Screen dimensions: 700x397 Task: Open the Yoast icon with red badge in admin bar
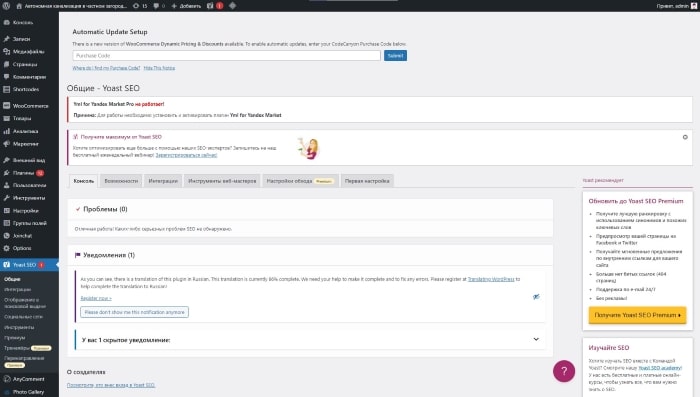[x=215, y=6]
